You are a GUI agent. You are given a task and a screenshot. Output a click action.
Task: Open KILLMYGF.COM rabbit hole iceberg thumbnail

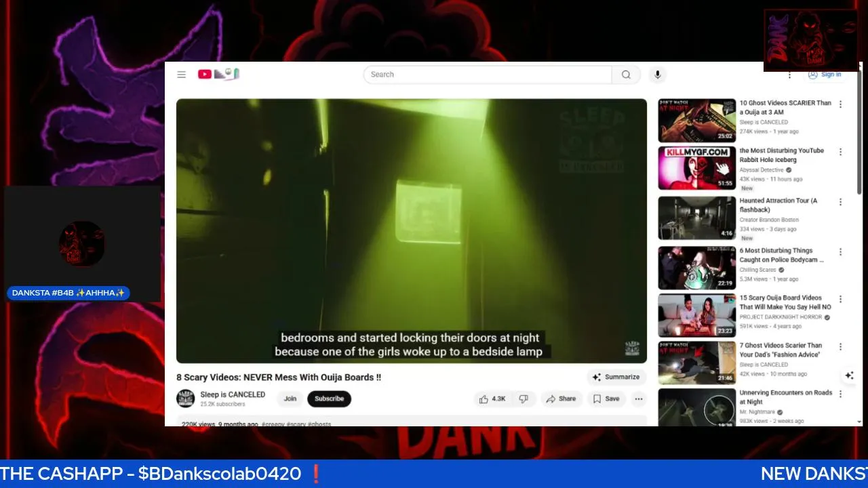pyautogui.click(x=696, y=168)
